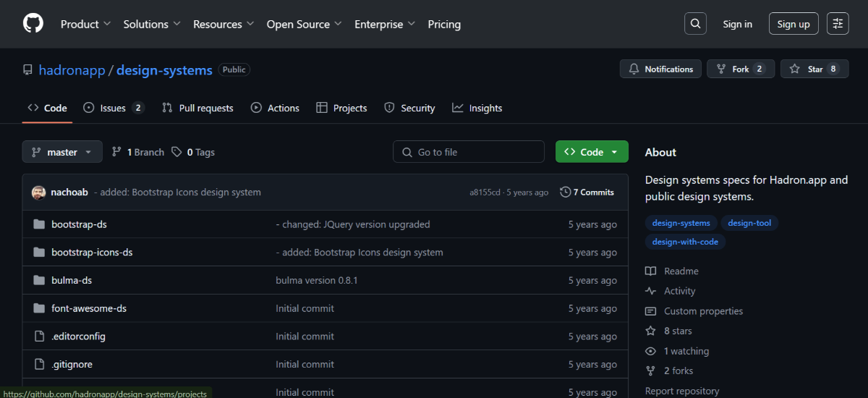
Task: Click the Public visibility badge
Action: [x=234, y=69]
